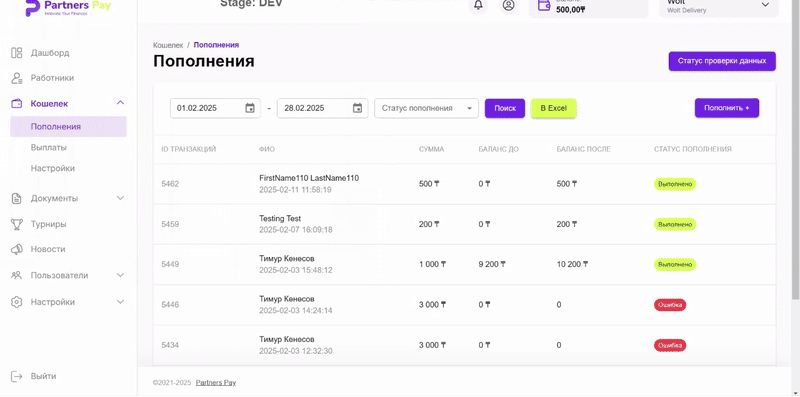Expand the Пользователи menu chevron
Image resolution: width=800 pixels, height=397 pixels.
click(x=120, y=275)
